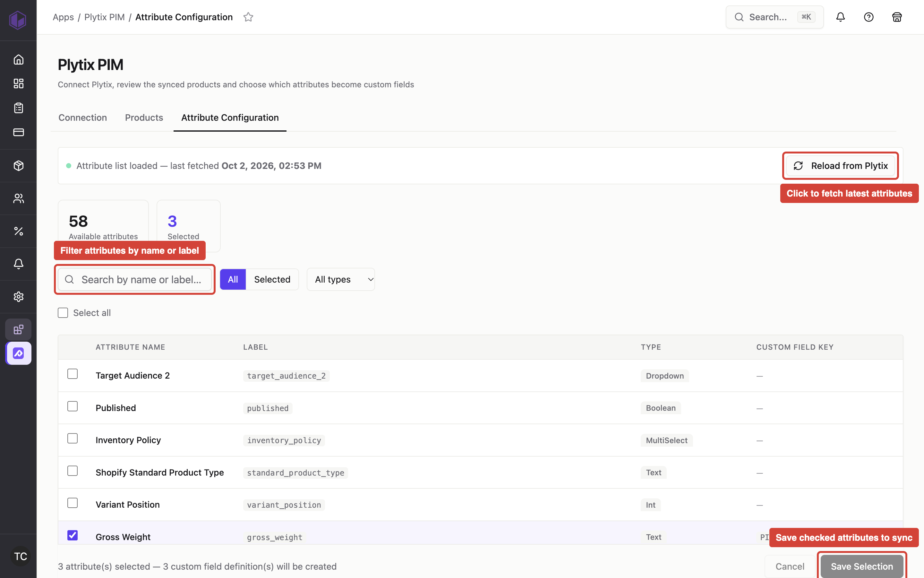
Task: Uncheck the Gross Weight checkbox
Action: pyautogui.click(x=73, y=535)
